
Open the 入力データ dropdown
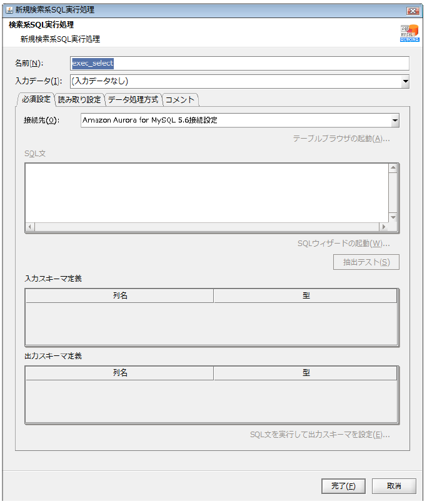(x=406, y=81)
